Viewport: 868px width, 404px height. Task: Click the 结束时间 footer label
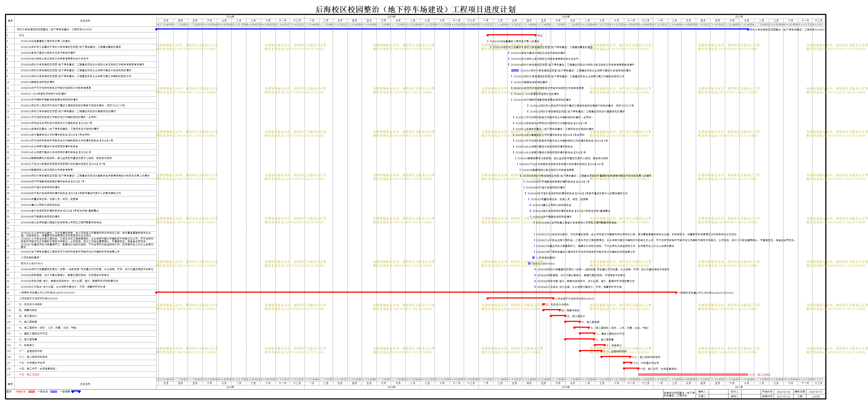coord(767,397)
